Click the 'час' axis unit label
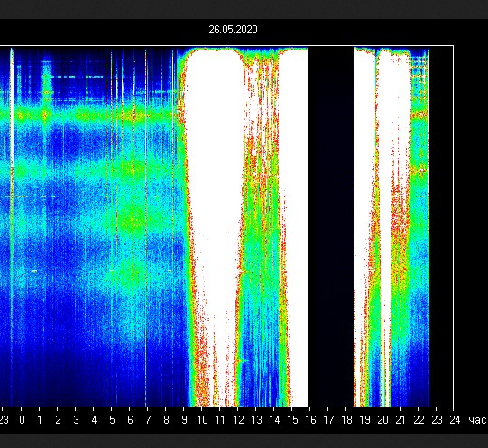This screenshot has width=488, height=448. [478, 421]
